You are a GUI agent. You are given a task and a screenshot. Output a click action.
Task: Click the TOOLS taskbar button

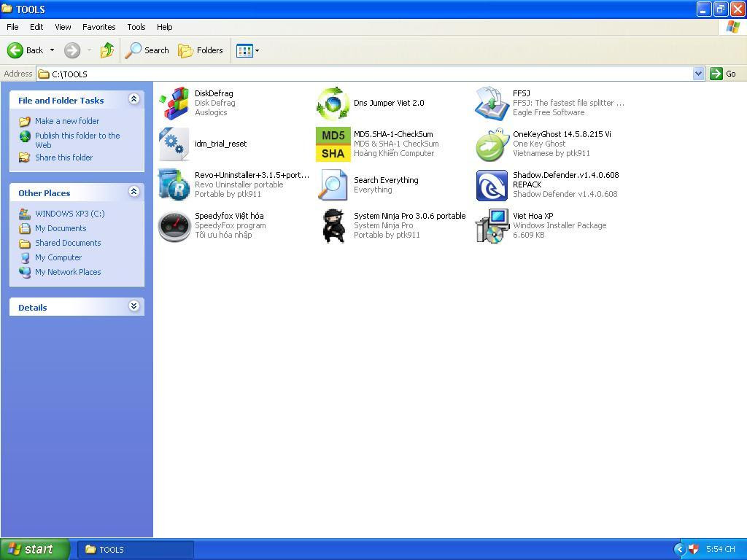point(135,550)
